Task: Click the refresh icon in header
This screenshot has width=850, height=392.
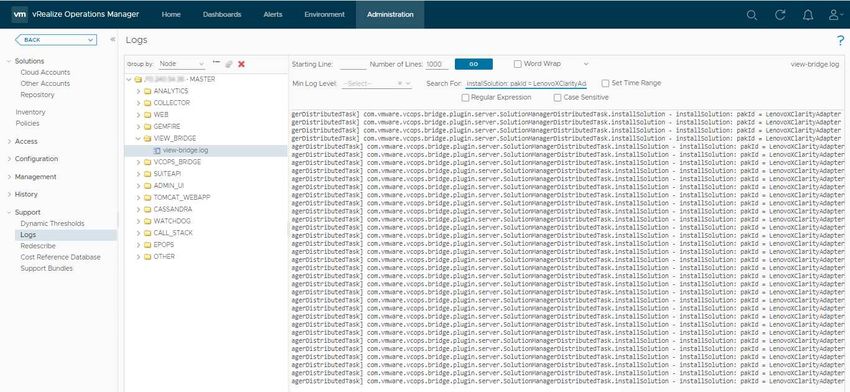Action: [x=780, y=15]
